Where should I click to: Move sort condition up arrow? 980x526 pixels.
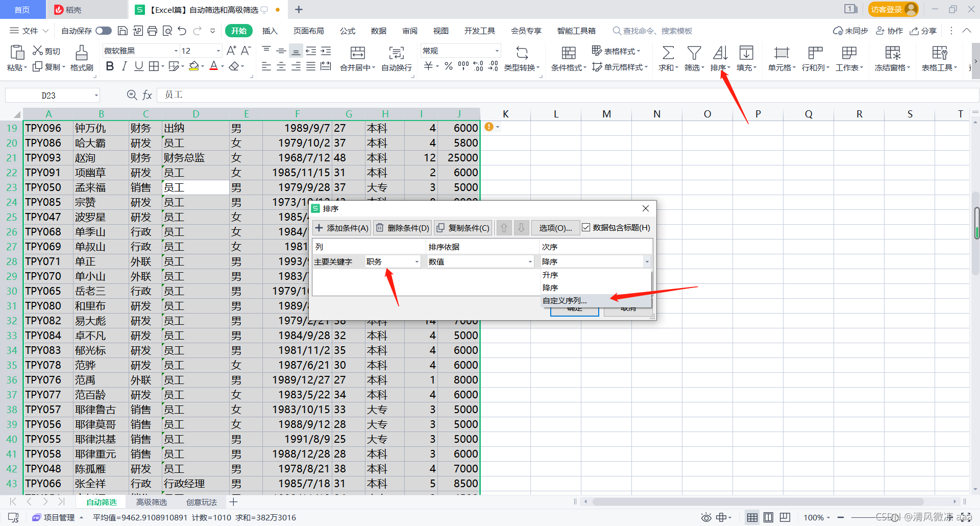pyautogui.click(x=504, y=228)
